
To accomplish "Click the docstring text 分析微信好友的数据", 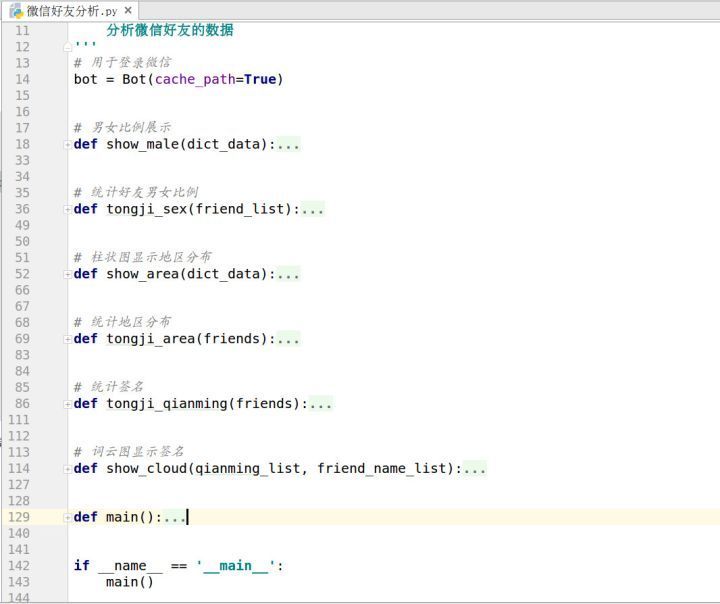I will (170, 30).
